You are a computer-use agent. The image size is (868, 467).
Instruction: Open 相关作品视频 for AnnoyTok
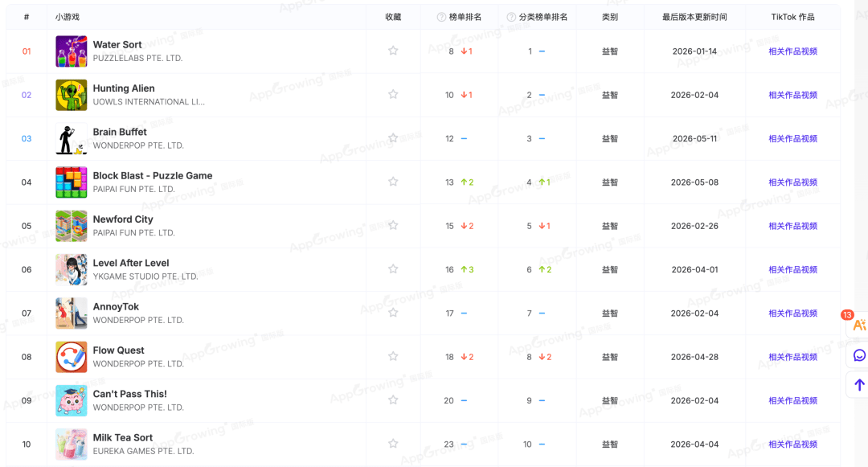[792, 313]
